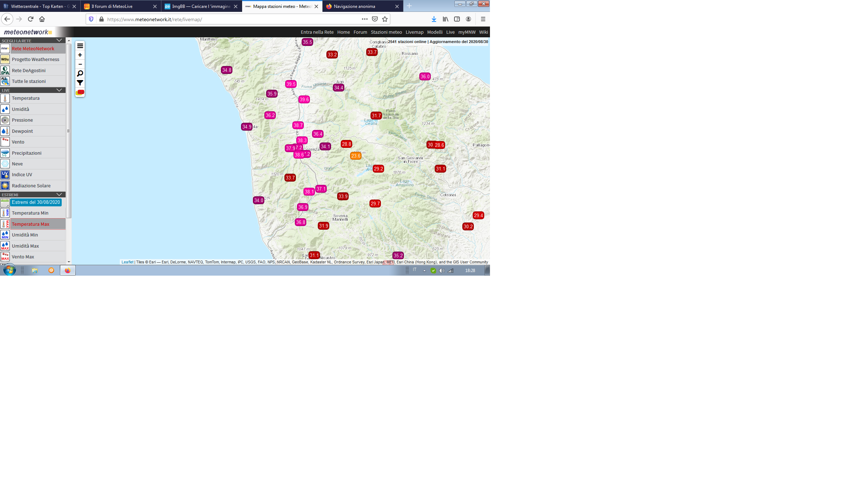Open the map filter funnel tool
The image size is (868, 501).
pyautogui.click(x=80, y=83)
